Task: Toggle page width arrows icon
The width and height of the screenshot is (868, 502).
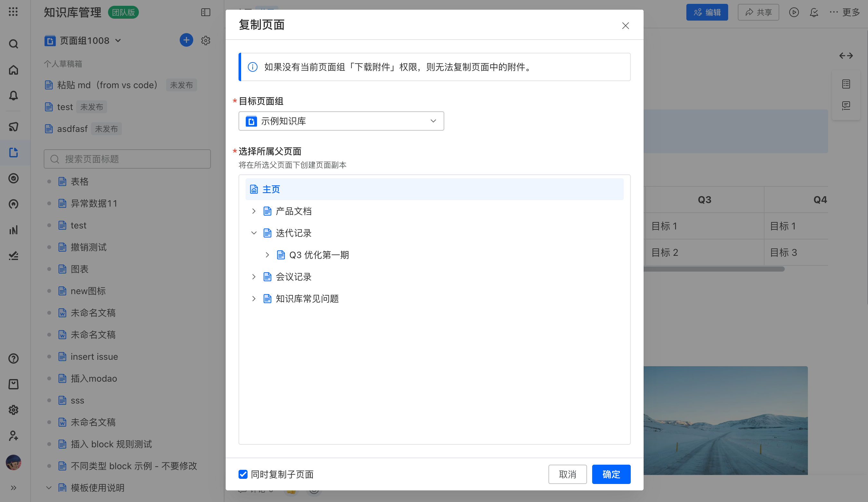Action: pos(846,55)
